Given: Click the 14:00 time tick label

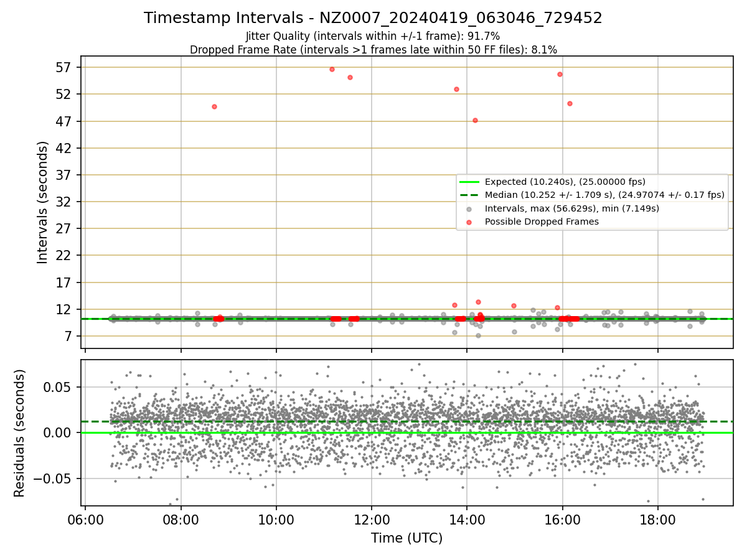Looking at the screenshot, I should 467,520.
